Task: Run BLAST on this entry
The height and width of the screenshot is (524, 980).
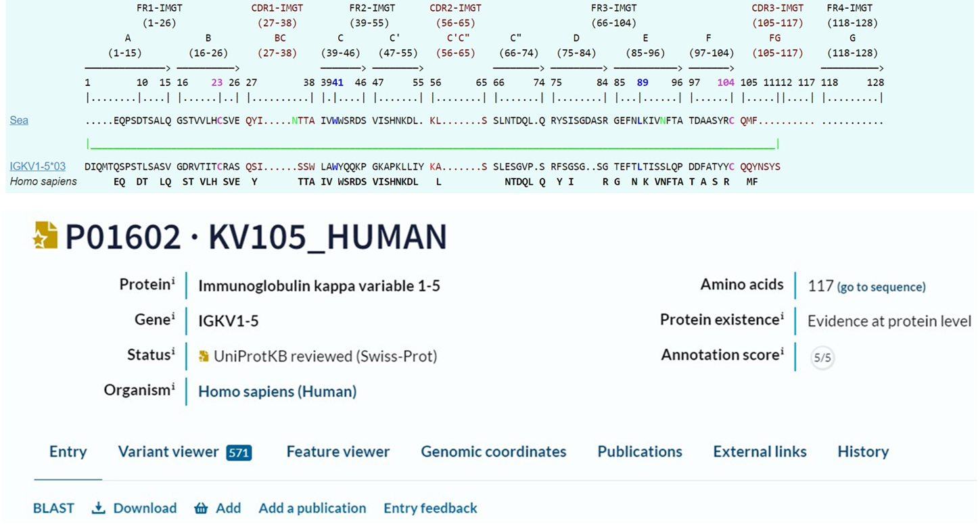Action: pyautogui.click(x=53, y=508)
